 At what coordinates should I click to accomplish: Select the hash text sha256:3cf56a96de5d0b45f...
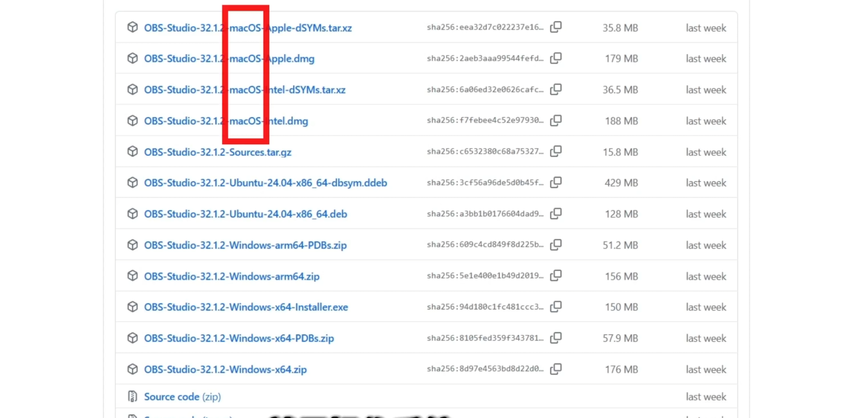(485, 183)
